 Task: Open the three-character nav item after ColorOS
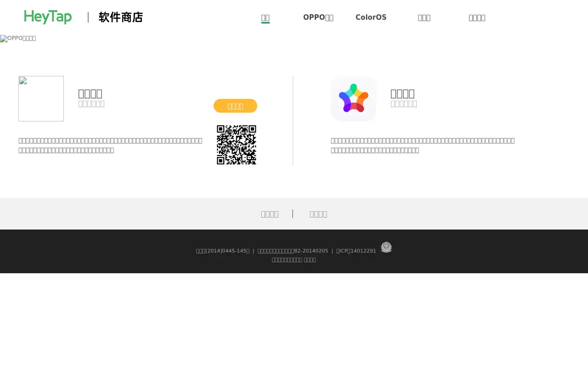pyautogui.click(x=424, y=17)
